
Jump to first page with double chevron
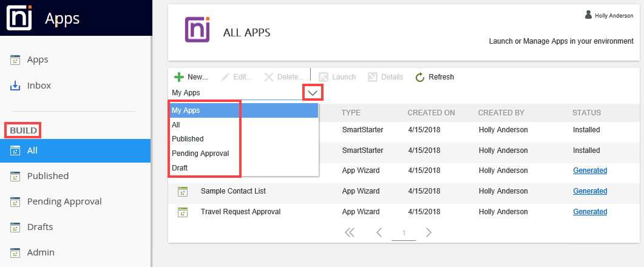click(350, 232)
